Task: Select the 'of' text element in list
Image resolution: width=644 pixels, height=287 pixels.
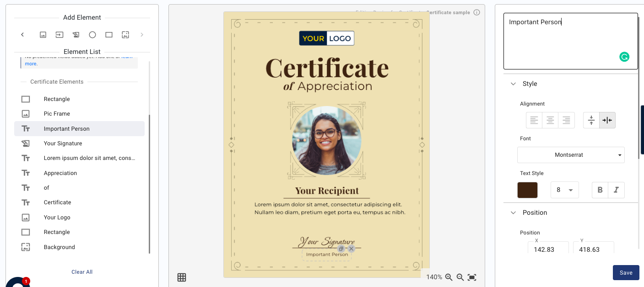Action: coord(79,188)
